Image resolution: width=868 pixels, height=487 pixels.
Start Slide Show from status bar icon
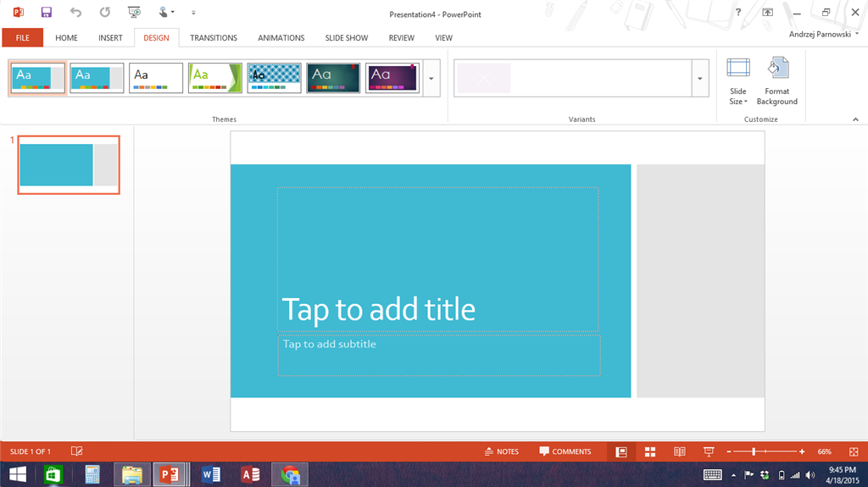pyautogui.click(x=708, y=451)
